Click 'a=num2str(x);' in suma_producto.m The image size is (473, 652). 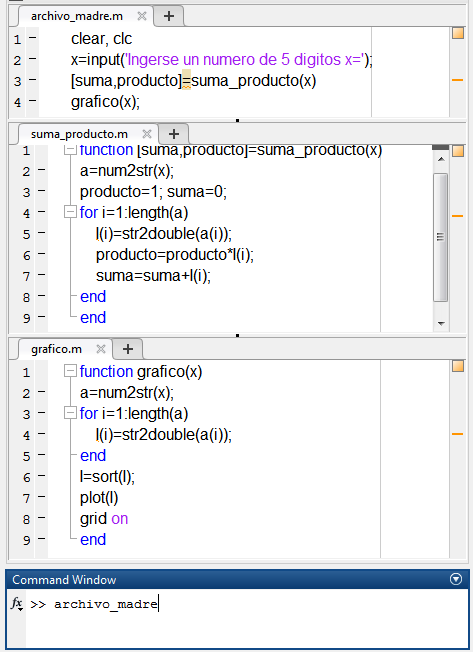click(127, 170)
